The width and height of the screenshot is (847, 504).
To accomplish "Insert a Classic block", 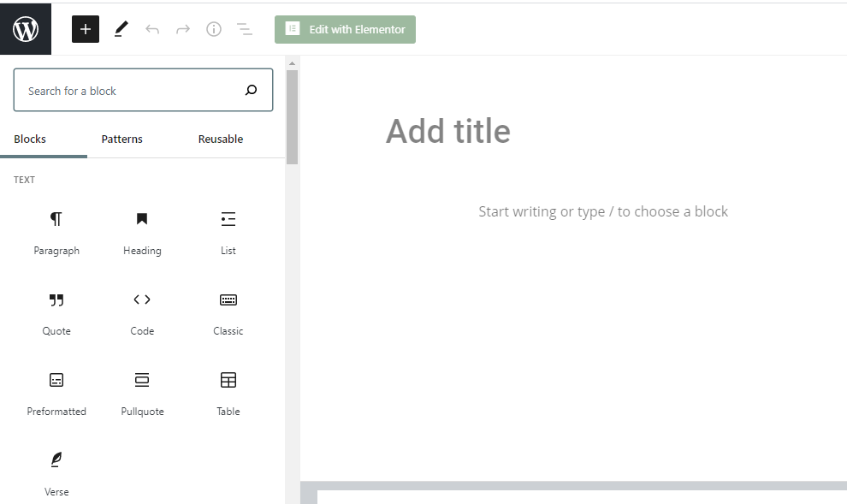I will [228, 314].
